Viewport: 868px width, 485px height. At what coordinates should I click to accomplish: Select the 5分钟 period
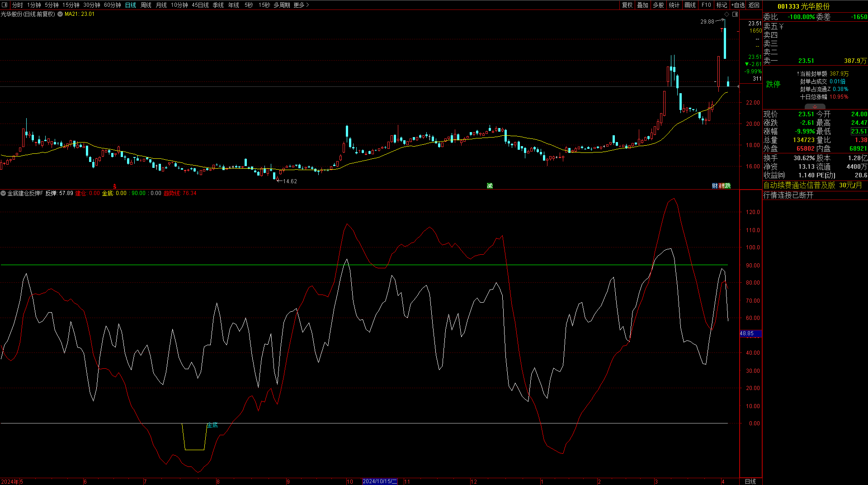pyautogui.click(x=52, y=5)
